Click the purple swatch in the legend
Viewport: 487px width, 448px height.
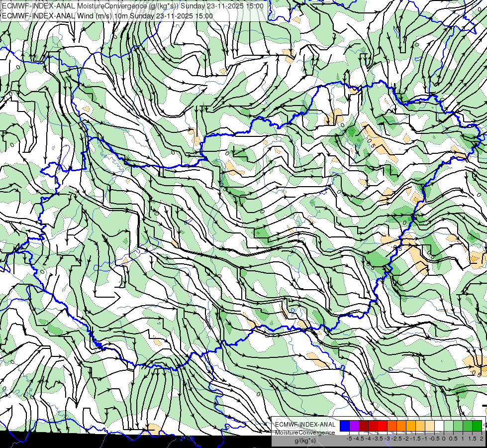[354, 426]
